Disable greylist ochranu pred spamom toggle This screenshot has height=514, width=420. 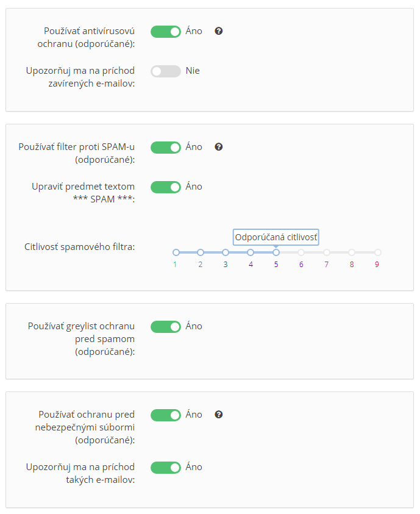[x=166, y=327]
